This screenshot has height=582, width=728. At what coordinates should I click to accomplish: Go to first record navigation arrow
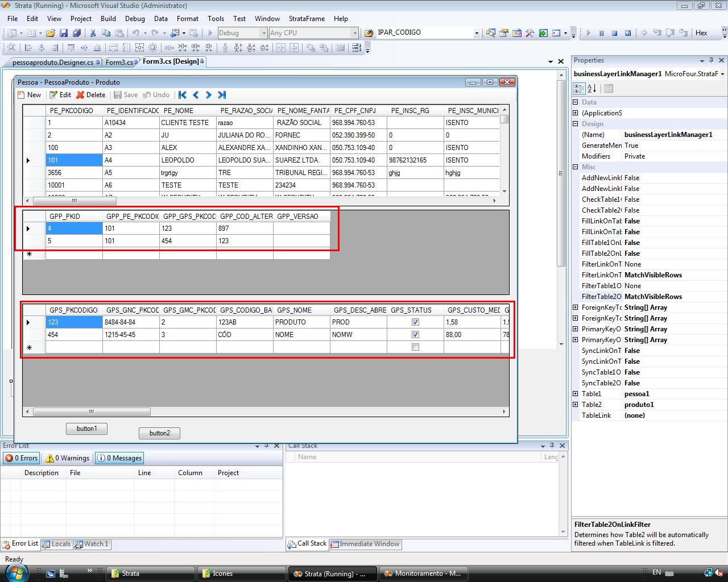click(183, 95)
